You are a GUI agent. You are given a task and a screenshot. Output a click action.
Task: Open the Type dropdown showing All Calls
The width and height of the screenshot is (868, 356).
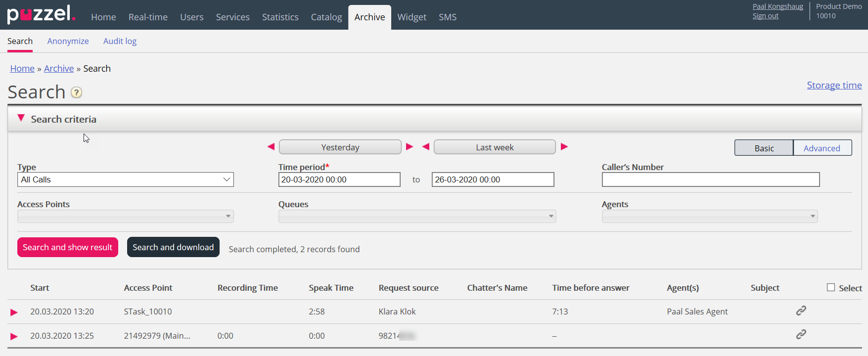(125, 179)
